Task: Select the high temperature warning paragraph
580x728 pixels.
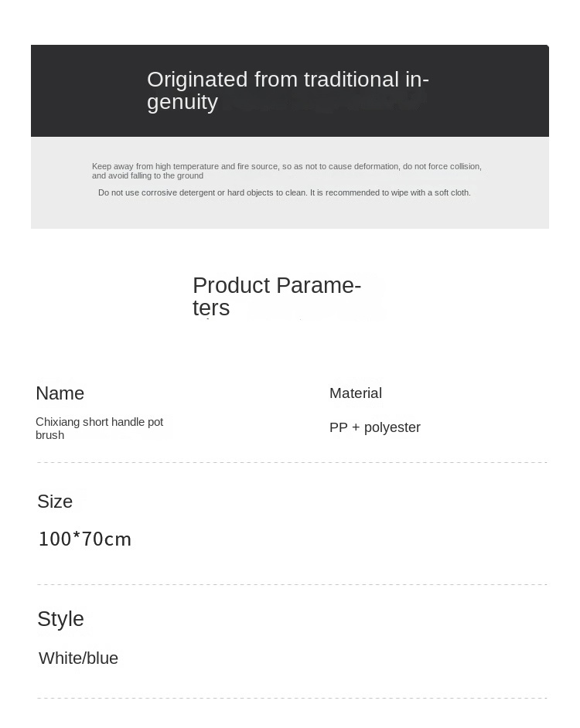Action: tap(286, 166)
